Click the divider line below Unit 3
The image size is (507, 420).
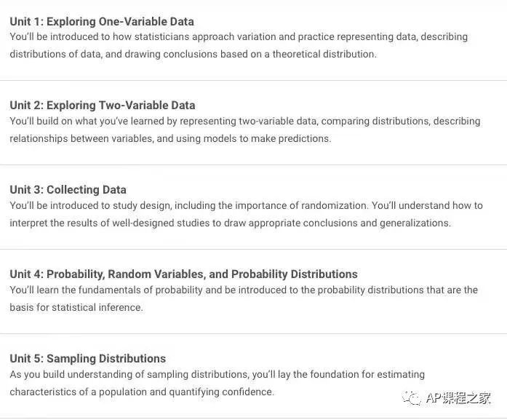(253, 249)
